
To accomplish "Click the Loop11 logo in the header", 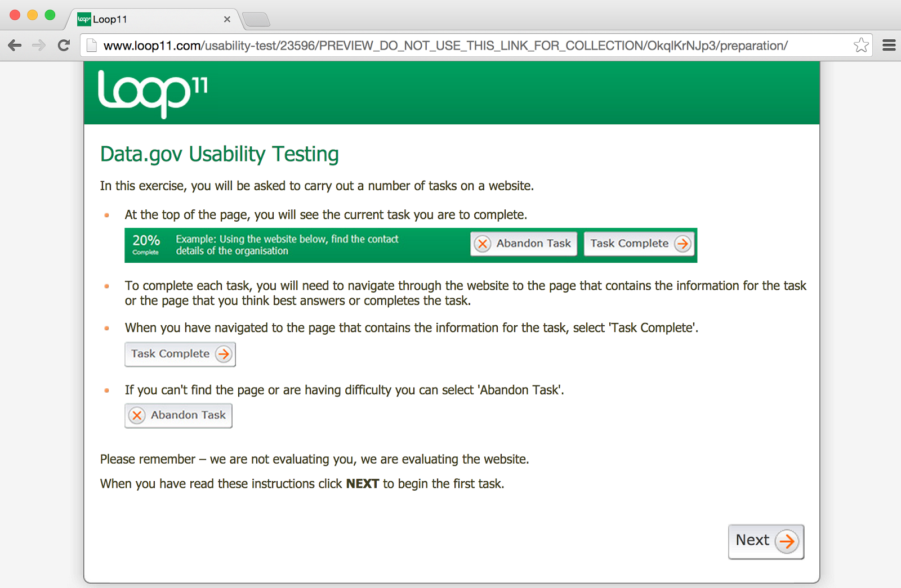I will pos(153,93).
